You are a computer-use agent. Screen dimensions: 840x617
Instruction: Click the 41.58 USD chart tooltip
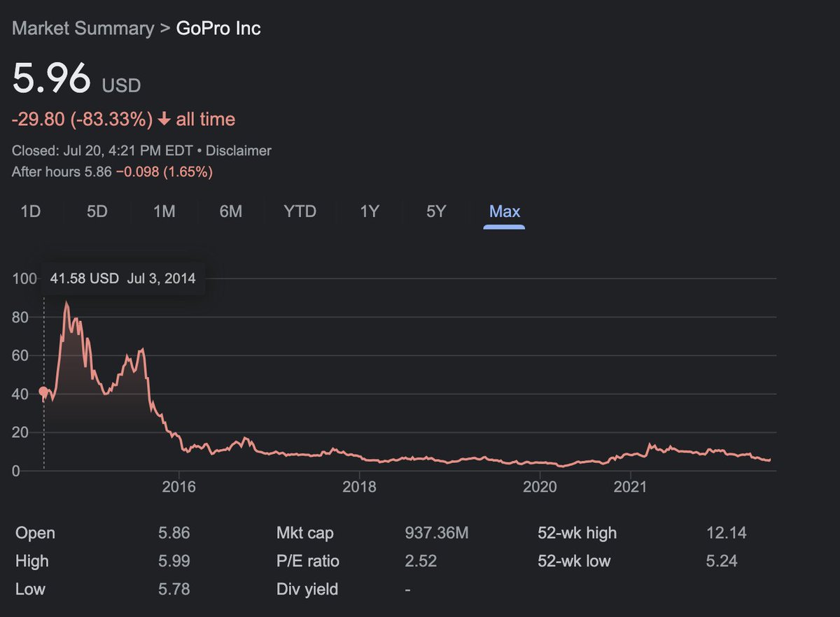tap(122, 278)
